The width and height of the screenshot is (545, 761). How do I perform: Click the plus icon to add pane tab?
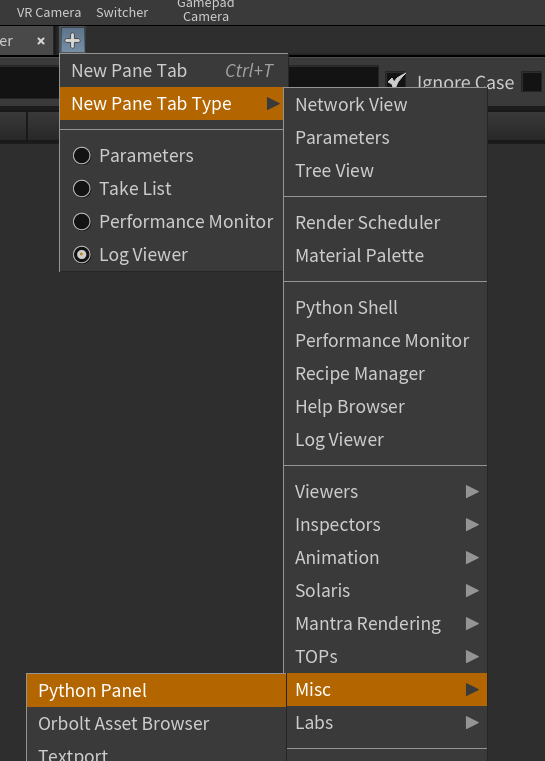point(73,40)
